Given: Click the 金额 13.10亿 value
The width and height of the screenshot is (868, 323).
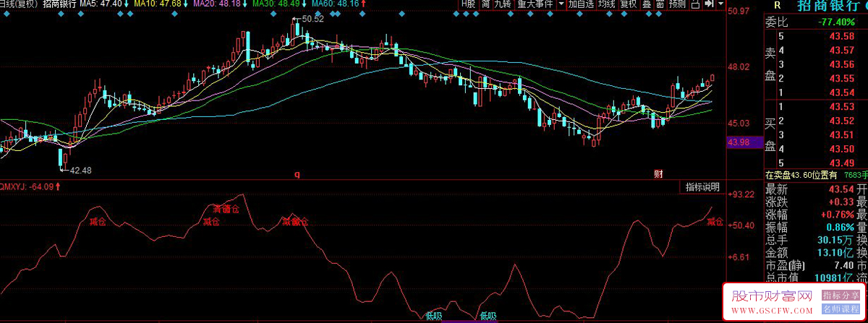Looking at the screenshot, I should [x=835, y=254].
